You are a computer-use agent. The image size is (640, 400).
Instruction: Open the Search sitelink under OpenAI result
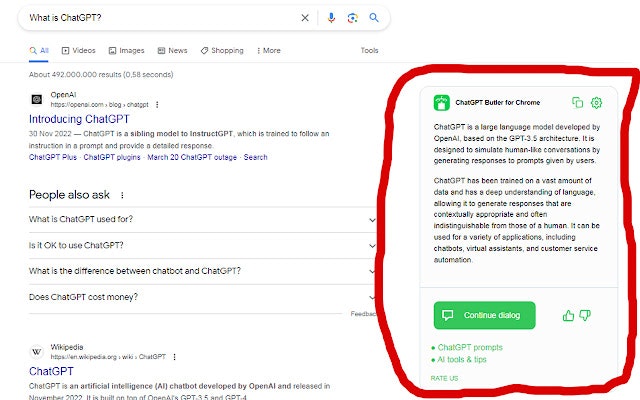(x=256, y=157)
